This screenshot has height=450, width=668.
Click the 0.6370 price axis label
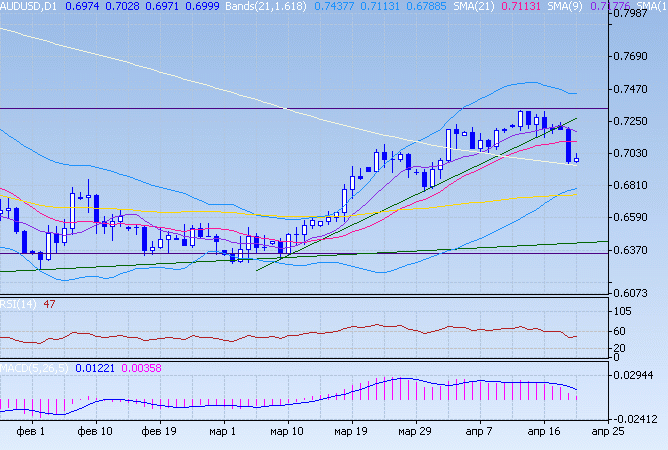(636, 250)
